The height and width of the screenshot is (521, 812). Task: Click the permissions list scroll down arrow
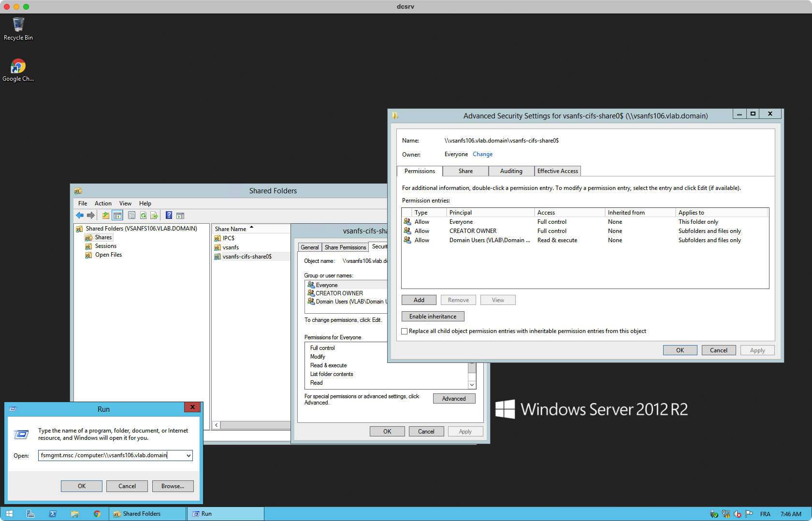472,385
